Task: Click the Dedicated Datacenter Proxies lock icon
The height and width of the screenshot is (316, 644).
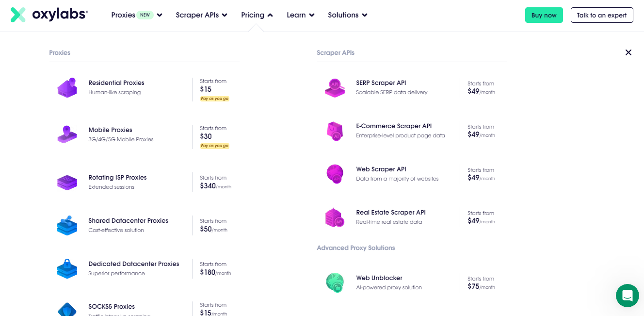Action: tap(67, 268)
